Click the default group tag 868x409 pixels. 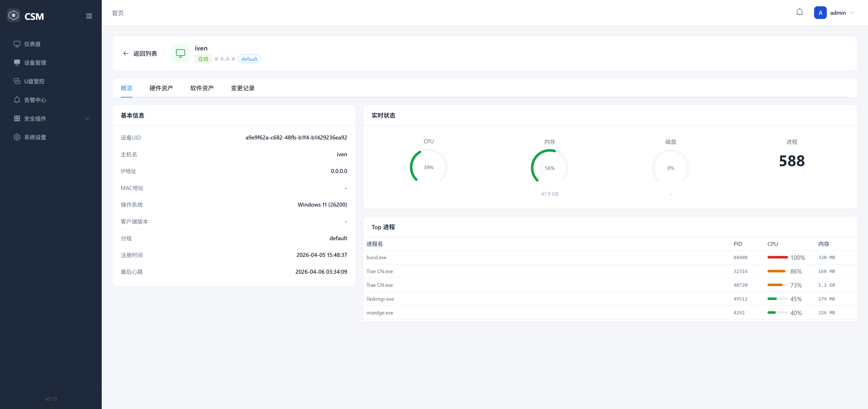coord(249,59)
